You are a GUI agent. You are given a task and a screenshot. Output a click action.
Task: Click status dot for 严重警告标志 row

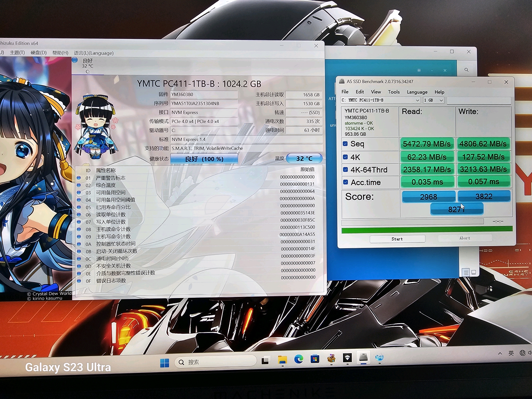point(79,178)
